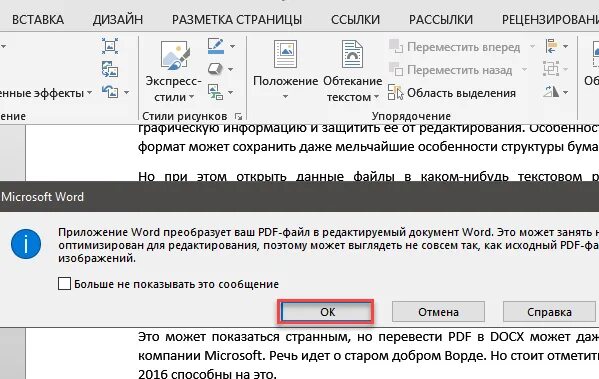This screenshot has height=379, width=599.
Task: Confirm with the ОК button
Action: tap(326, 312)
